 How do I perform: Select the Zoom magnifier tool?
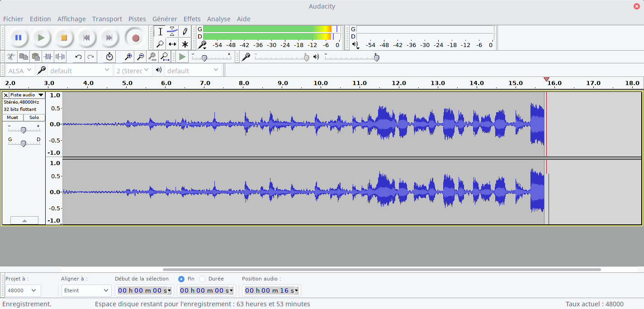pos(160,44)
